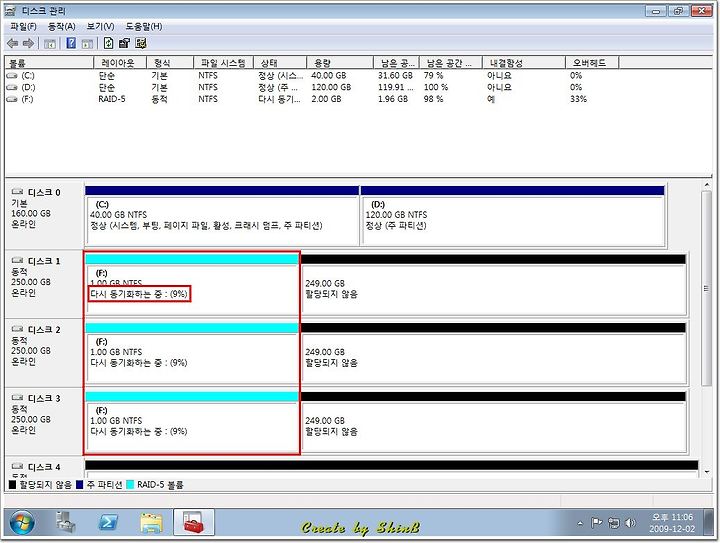Image resolution: width=720 pixels, height=543 pixels.
Task: Launch PowerShell from the taskbar
Action: click(x=108, y=522)
